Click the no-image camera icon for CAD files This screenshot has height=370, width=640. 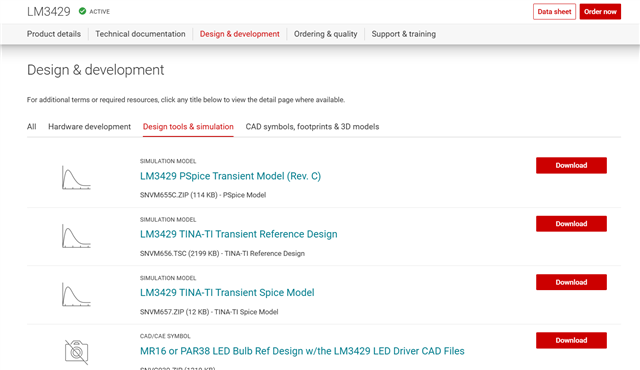coord(76,352)
